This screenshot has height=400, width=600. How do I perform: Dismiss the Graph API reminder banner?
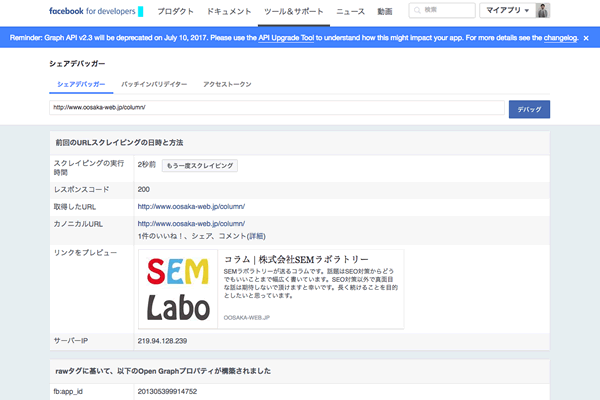(586, 38)
